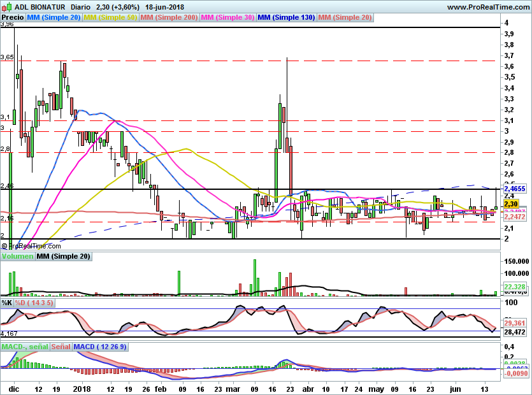Click the 3,9 tick on price scale
Image resolution: width=532 pixels, height=395 pixels.
coord(508,34)
